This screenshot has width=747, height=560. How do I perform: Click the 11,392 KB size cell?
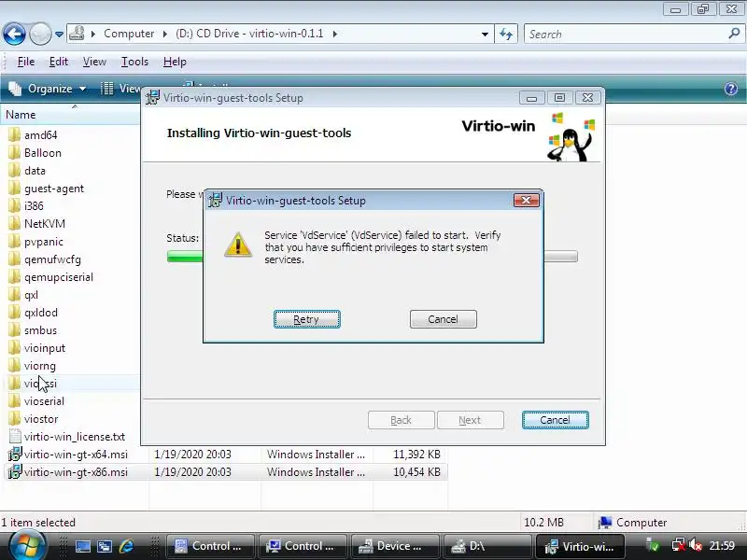point(416,455)
